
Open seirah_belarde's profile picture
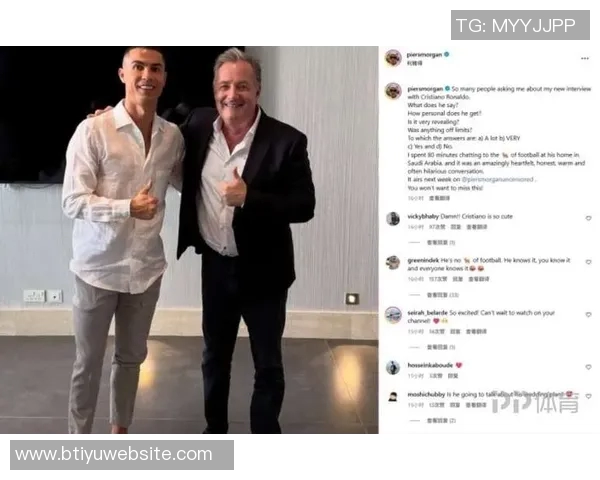pos(393,315)
